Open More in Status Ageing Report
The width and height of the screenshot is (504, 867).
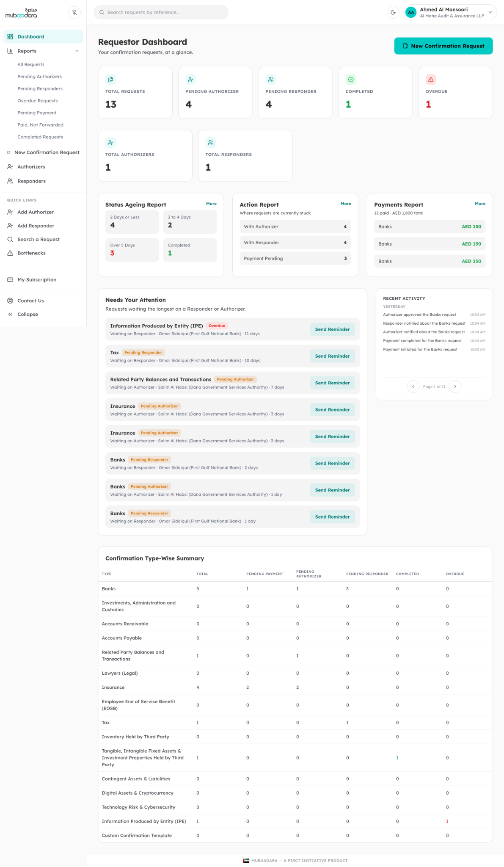tap(211, 204)
